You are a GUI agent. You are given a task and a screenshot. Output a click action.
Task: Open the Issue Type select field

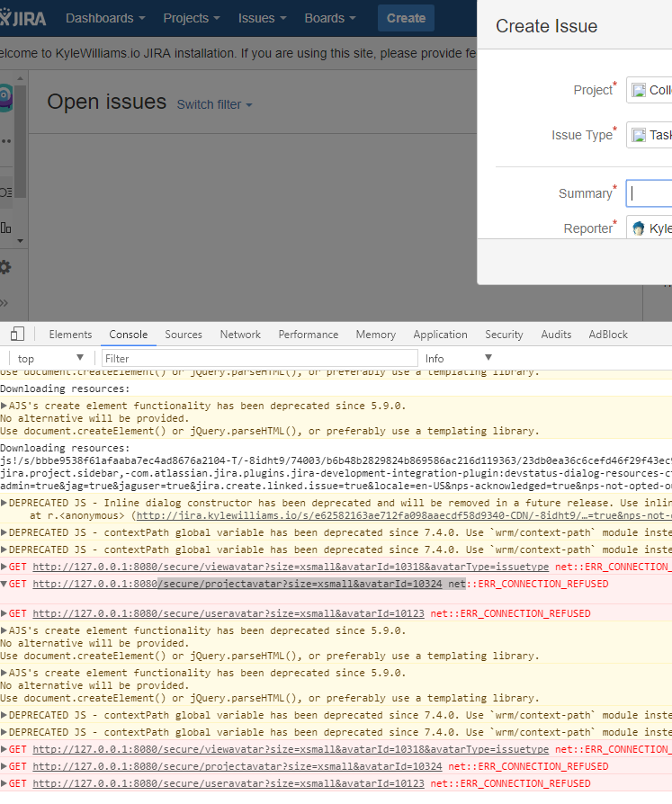coord(650,135)
